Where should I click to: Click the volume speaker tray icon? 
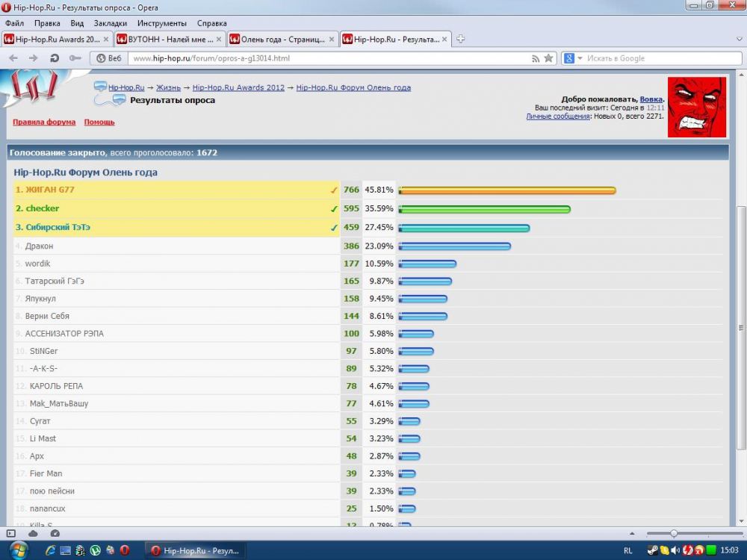[x=675, y=550]
